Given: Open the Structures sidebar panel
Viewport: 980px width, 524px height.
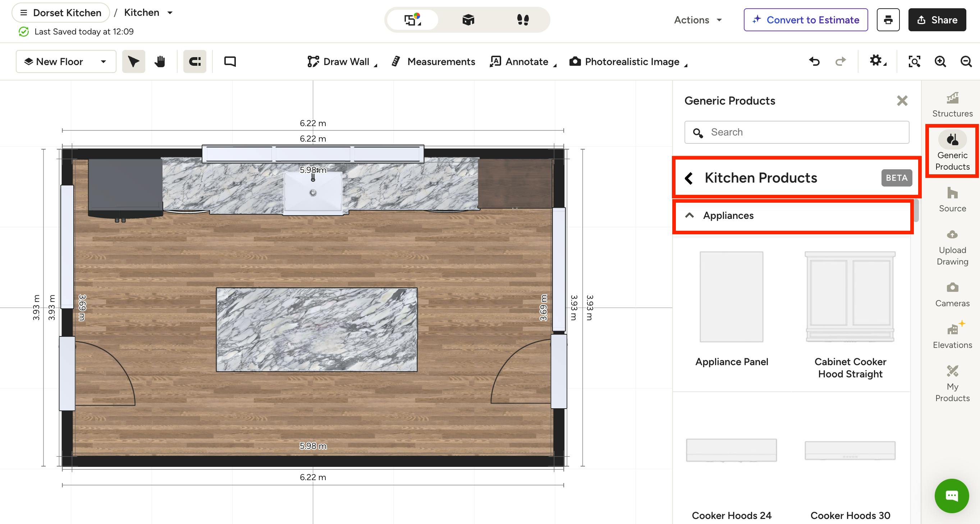Looking at the screenshot, I should pos(952,105).
